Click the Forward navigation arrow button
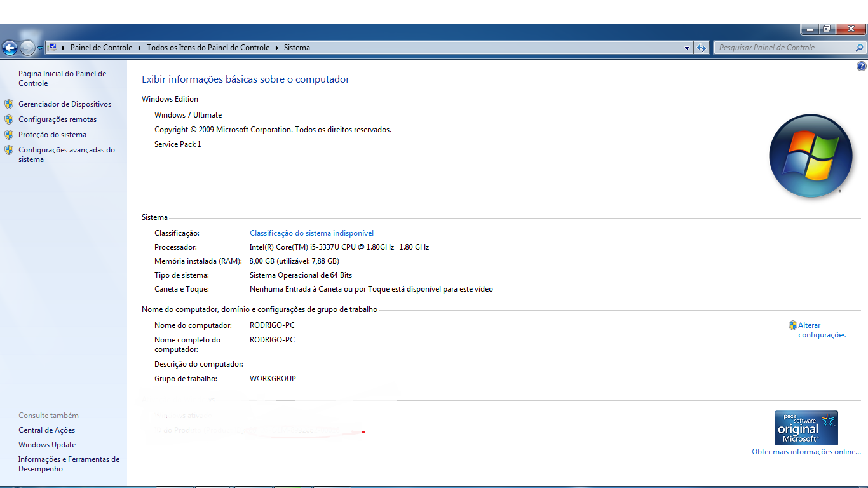868x488 pixels. click(27, 48)
